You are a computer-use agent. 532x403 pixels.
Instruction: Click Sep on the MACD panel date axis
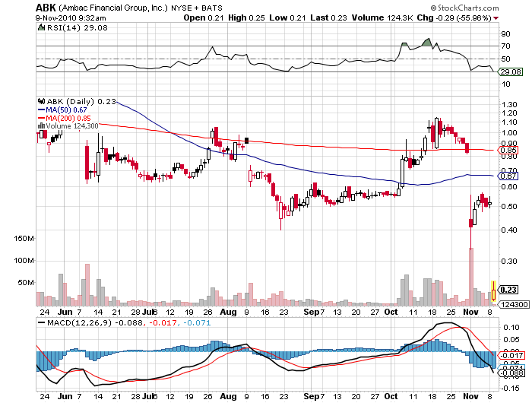click(x=311, y=396)
